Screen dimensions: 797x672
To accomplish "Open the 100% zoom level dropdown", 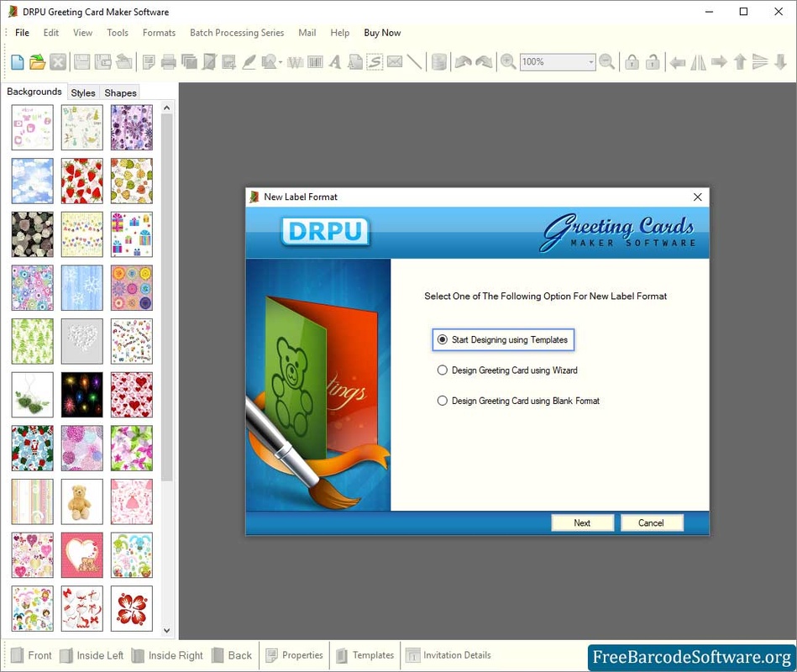I will pyautogui.click(x=590, y=62).
